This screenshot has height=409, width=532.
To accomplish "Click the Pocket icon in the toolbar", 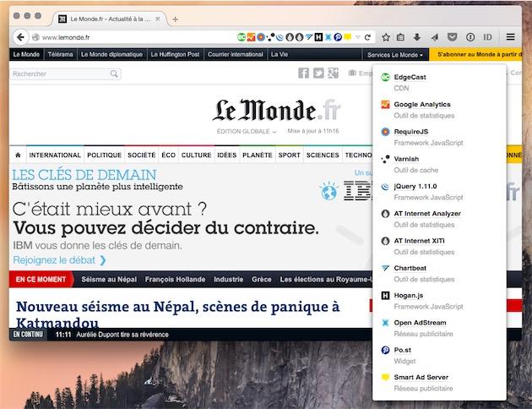I will (x=452, y=37).
